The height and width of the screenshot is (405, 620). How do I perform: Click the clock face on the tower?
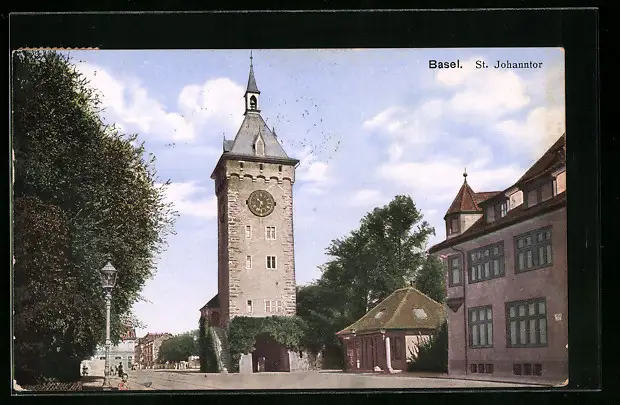[260, 203]
